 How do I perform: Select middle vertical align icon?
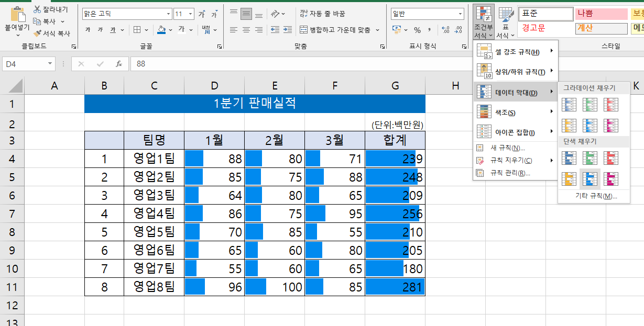pyautogui.click(x=246, y=14)
